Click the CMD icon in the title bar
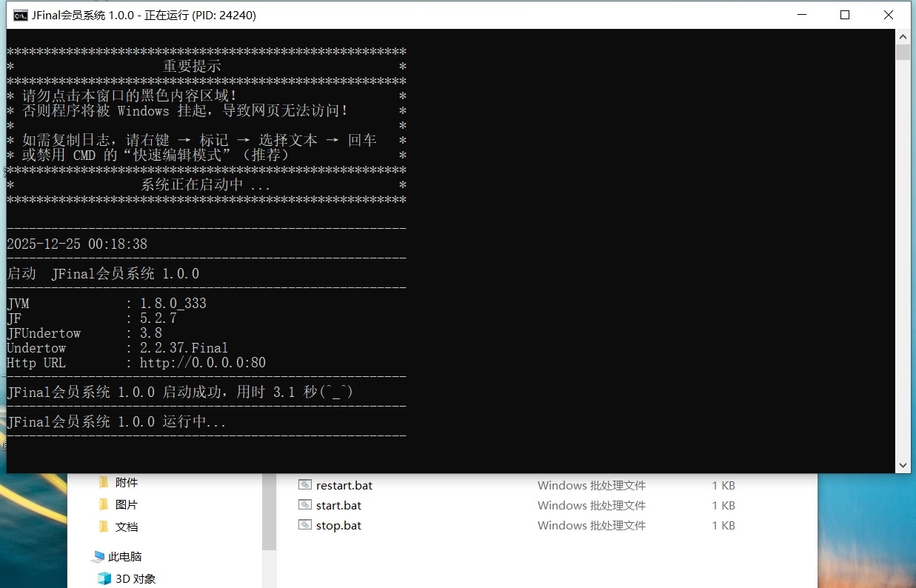The height and width of the screenshot is (588, 916). click(21, 15)
